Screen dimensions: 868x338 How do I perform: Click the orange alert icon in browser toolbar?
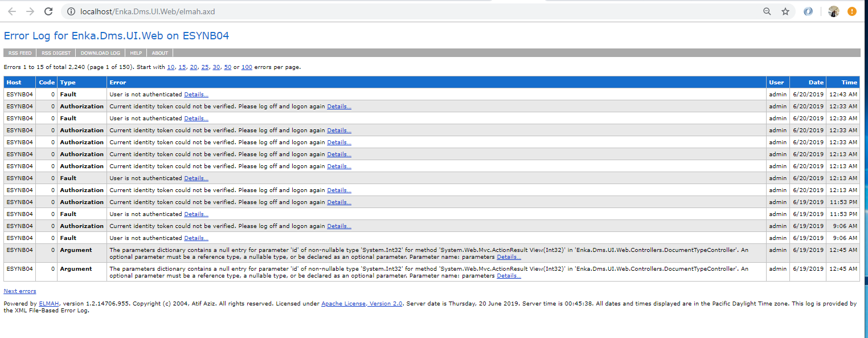[852, 11]
